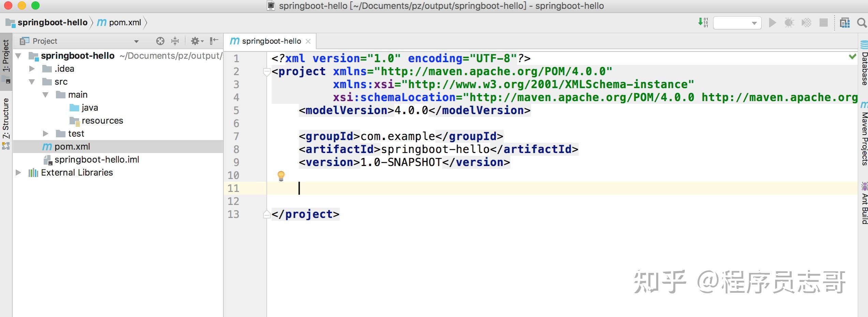Viewport: 868px width, 317px height.
Task: Click springboot-hello breadcrumb in navigation bar
Action: [x=47, y=23]
